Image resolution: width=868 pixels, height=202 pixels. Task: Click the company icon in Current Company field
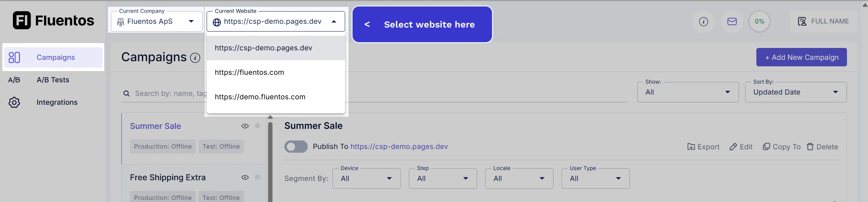pyautogui.click(x=120, y=22)
